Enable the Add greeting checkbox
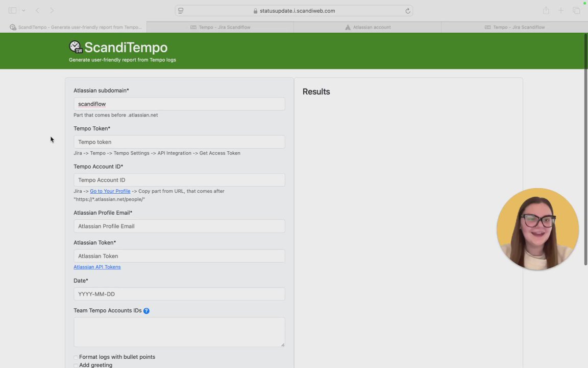Viewport: 588px width, 368px height. click(x=76, y=365)
